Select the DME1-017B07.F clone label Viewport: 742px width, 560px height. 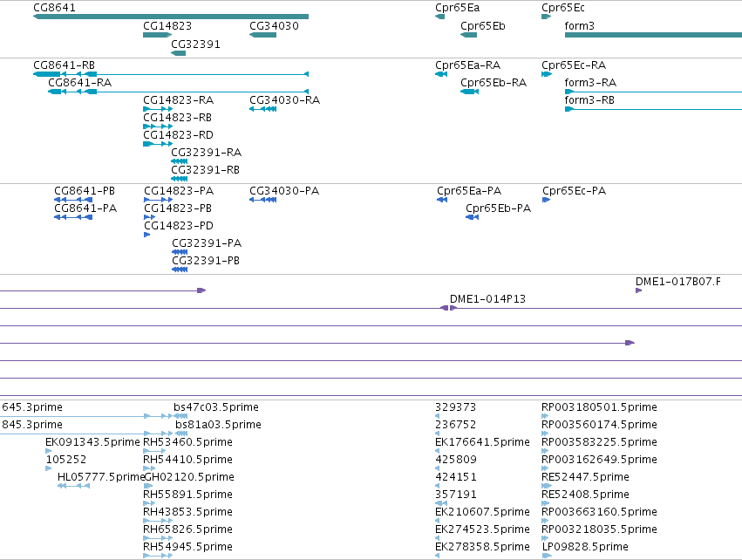(678, 282)
